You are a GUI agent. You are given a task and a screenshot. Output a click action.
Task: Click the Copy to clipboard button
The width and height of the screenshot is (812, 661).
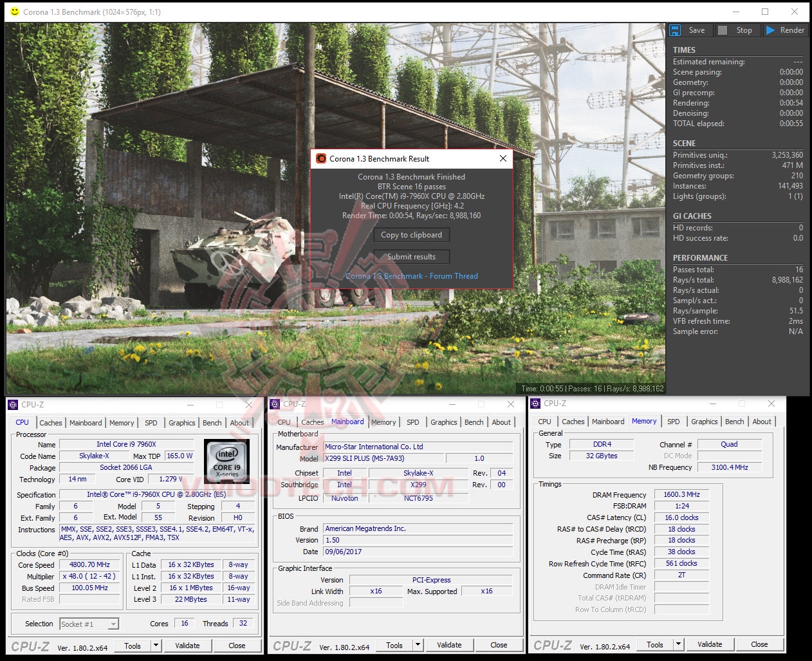(411, 235)
